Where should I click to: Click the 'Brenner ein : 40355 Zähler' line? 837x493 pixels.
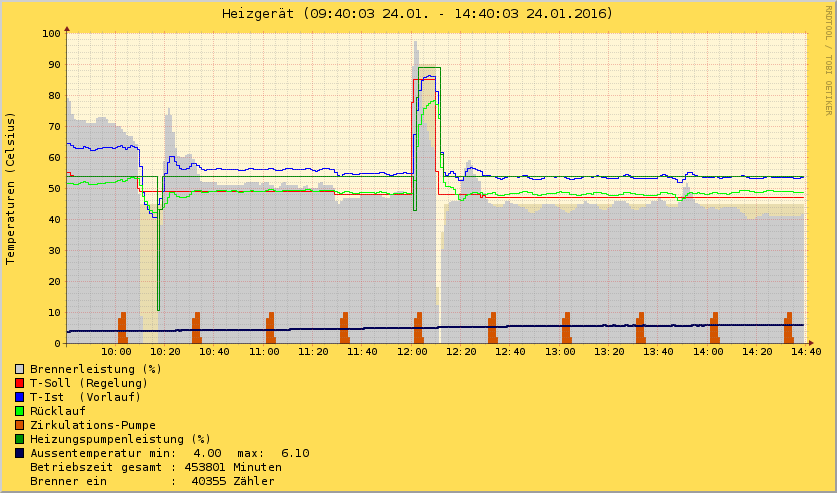click(x=153, y=481)
